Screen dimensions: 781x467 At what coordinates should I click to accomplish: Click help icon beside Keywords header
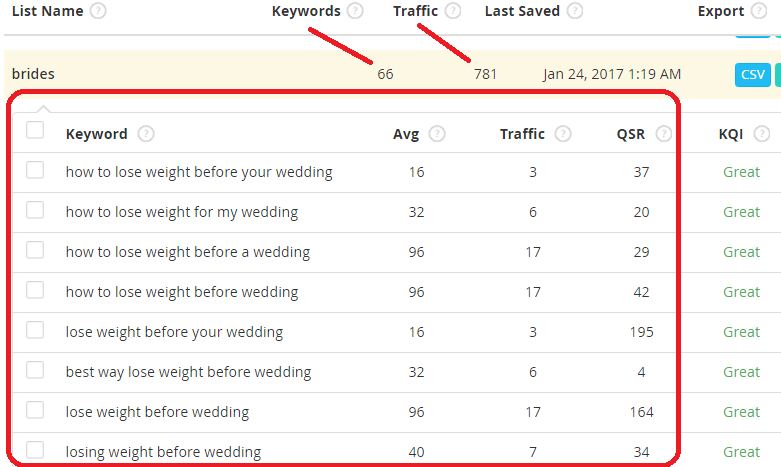click(355, 10)
